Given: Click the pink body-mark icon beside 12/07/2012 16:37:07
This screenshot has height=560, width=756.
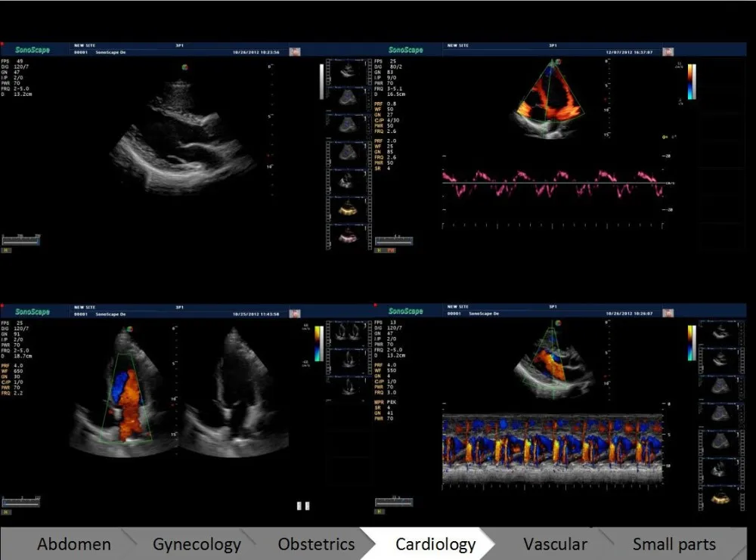Looking at the screenshot, I should pyautogui.click(x=668, y=51).
